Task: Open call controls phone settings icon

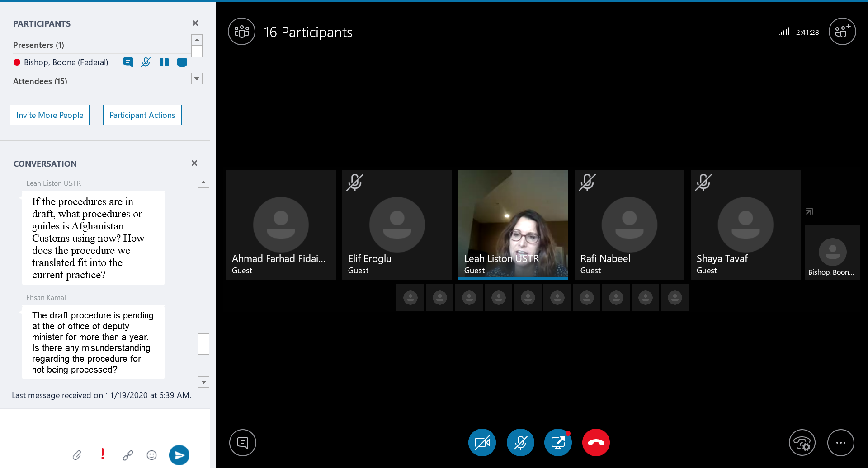Action: click(802, 443)
